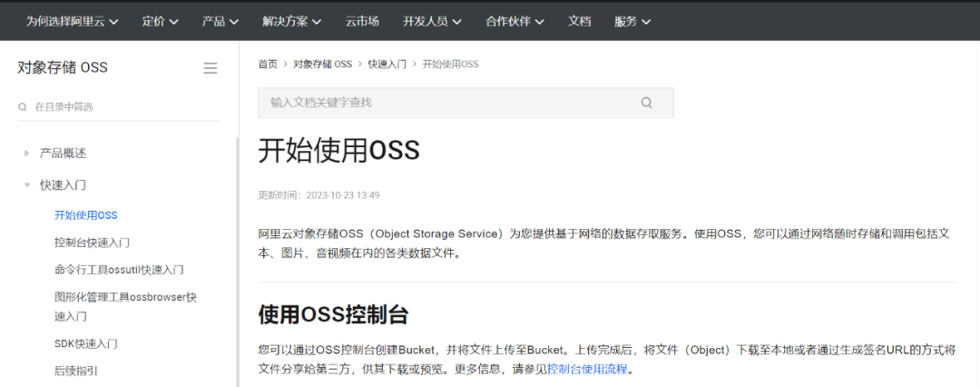
Task: Click the 更新时间 2023-10-23 13:49 text
Action: point(318,195)
